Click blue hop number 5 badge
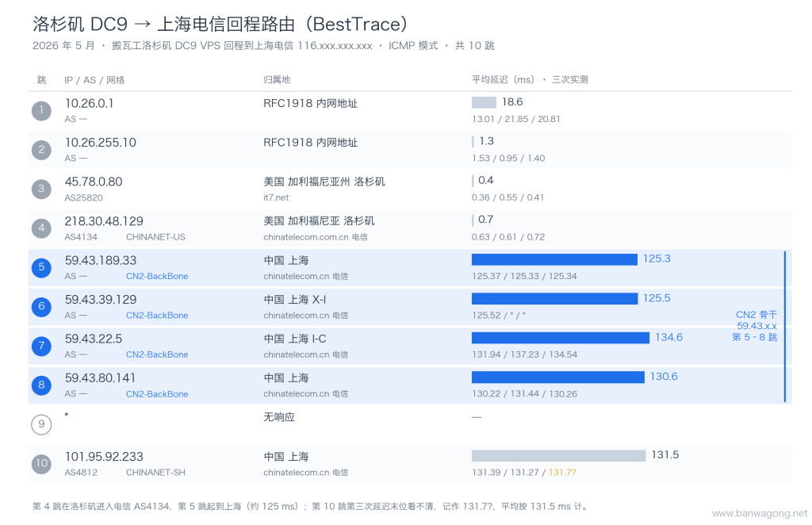This screenshot has height=525, width=812. [41, 267]
